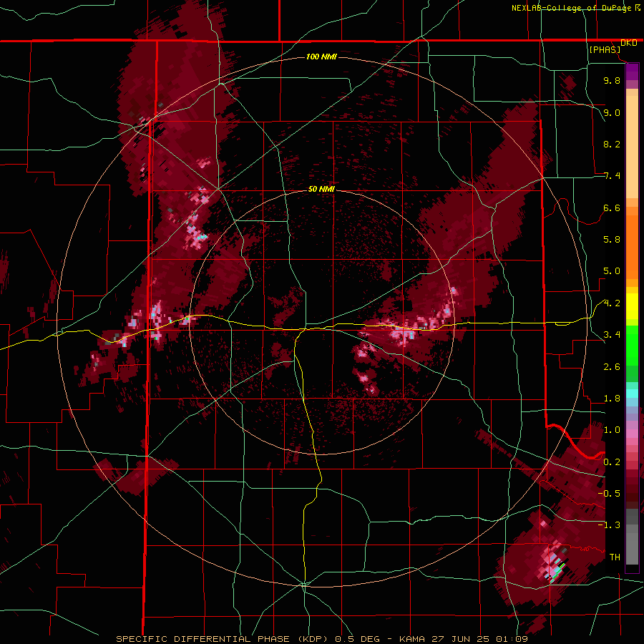
Task: Click the 100 NMI range ring label
Action: (321, 57)
